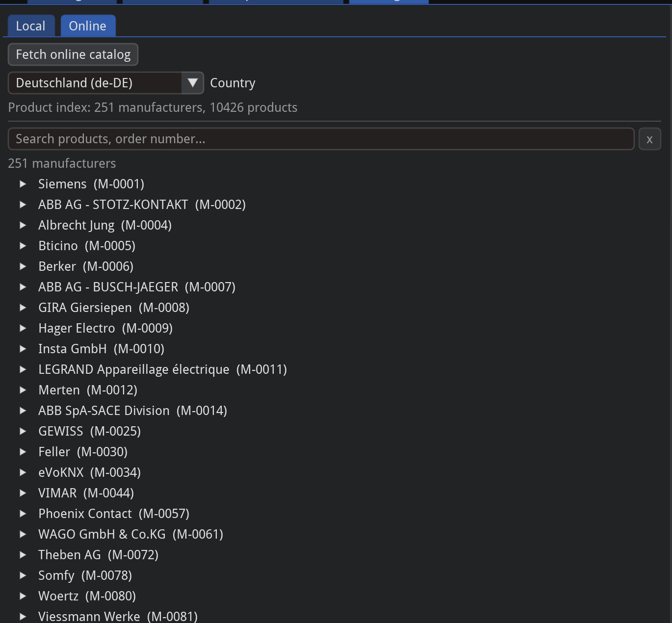
Task: Click the Siemens (M-0001) row label
Action: click(91, 184)
